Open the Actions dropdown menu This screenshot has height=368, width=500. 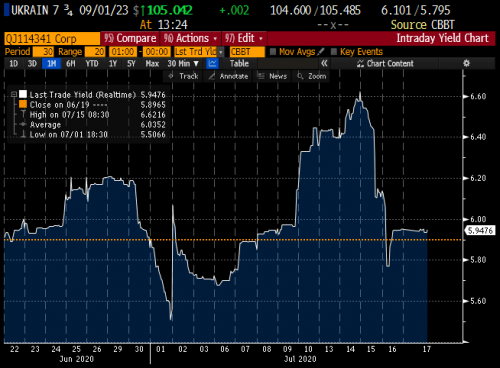[190, 38]
